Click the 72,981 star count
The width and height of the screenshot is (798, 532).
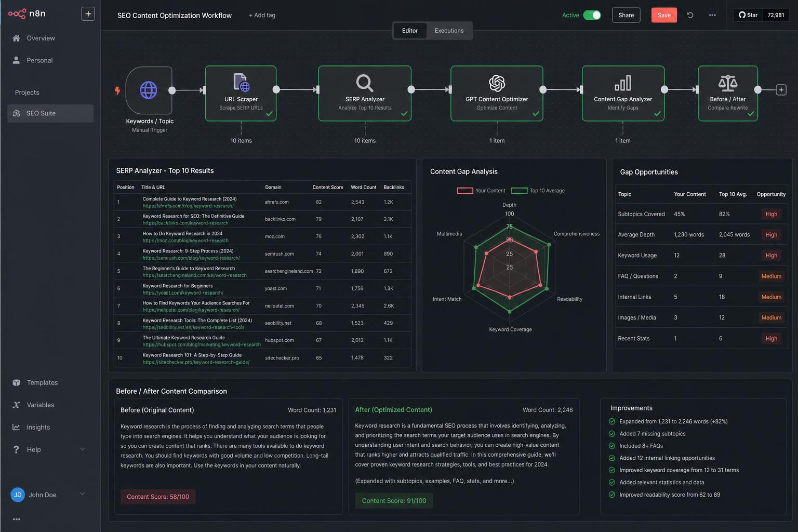pos(776,15)
